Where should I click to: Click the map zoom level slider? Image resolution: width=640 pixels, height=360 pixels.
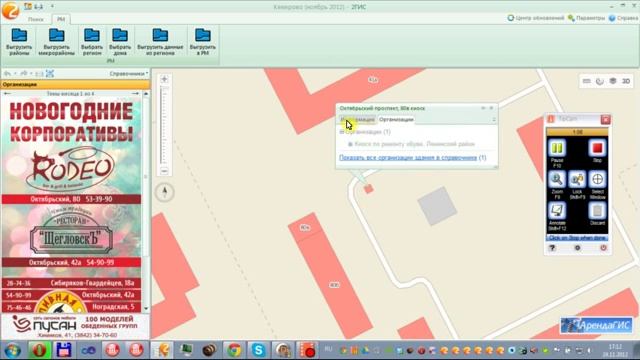point(164,125)
